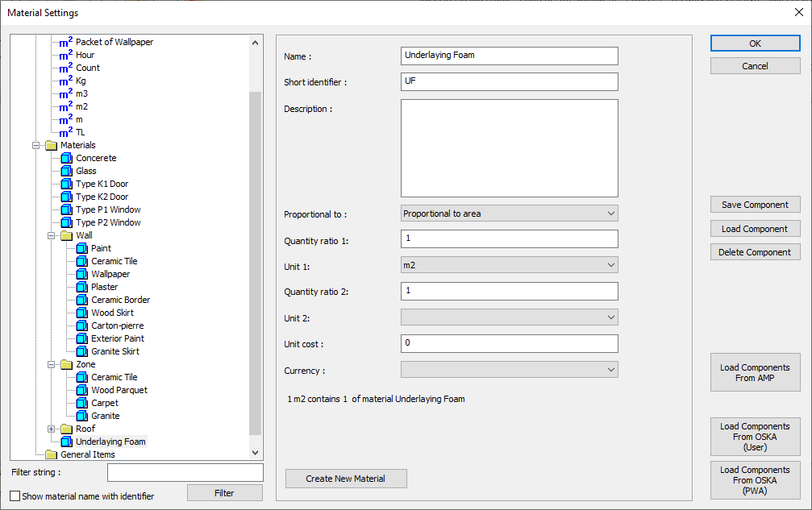Click the Granite Skirt material icon
This screenshot has height=510, width=812.
(81, 351)
